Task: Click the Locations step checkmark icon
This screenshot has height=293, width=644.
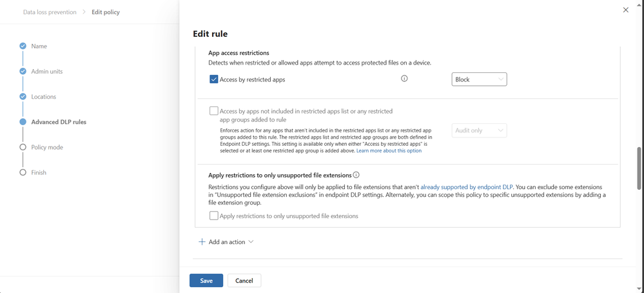Action: click(23, 97)
